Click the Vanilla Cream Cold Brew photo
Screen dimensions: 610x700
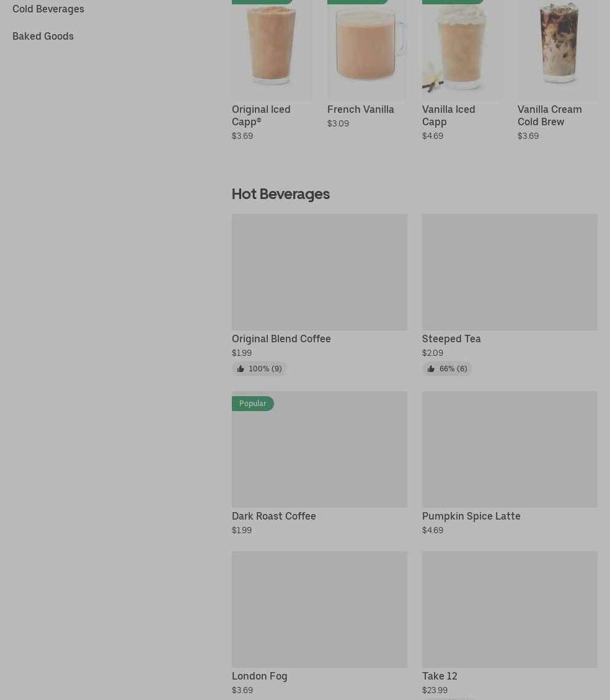tap(557, 50)
